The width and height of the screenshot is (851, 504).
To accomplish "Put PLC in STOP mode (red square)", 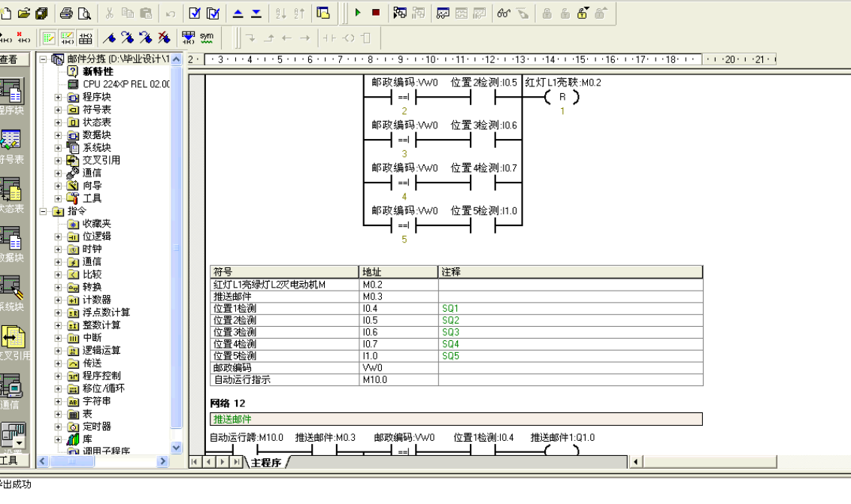I will click(376, 13).
